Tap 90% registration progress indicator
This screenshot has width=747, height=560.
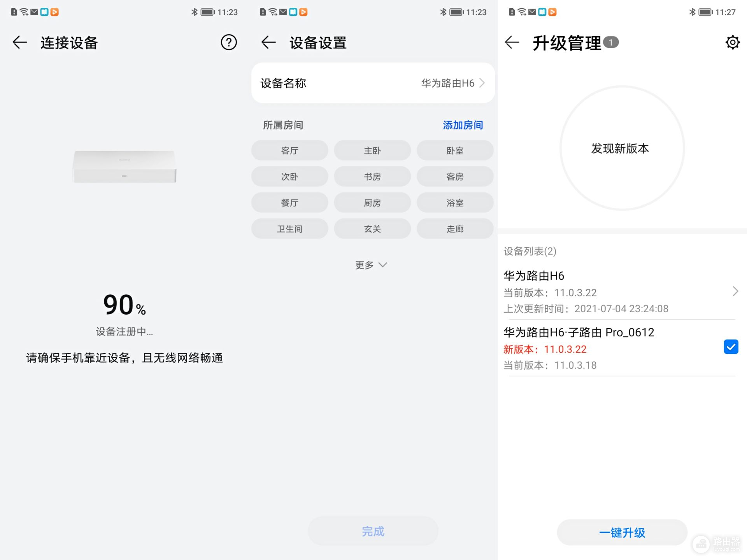tap(124, 304)
